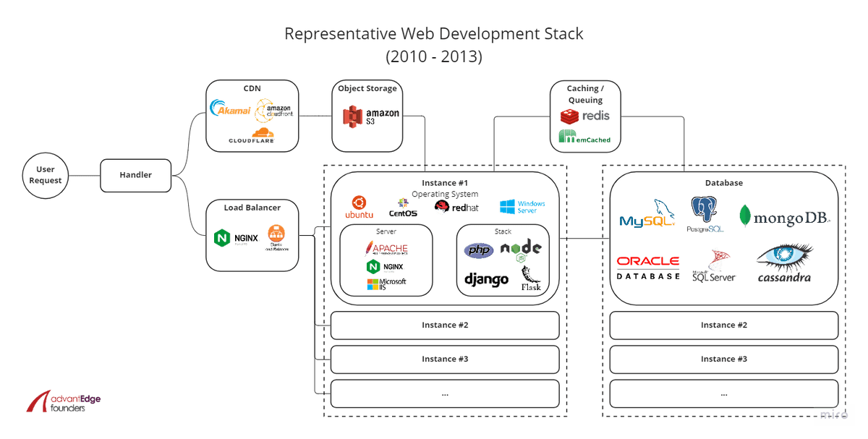
Task: Click the Cloudflare logo
Action: [251, 136]
